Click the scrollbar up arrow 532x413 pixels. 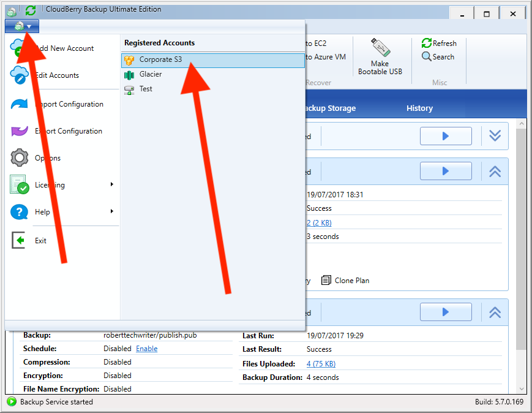(x=522, y=123)
